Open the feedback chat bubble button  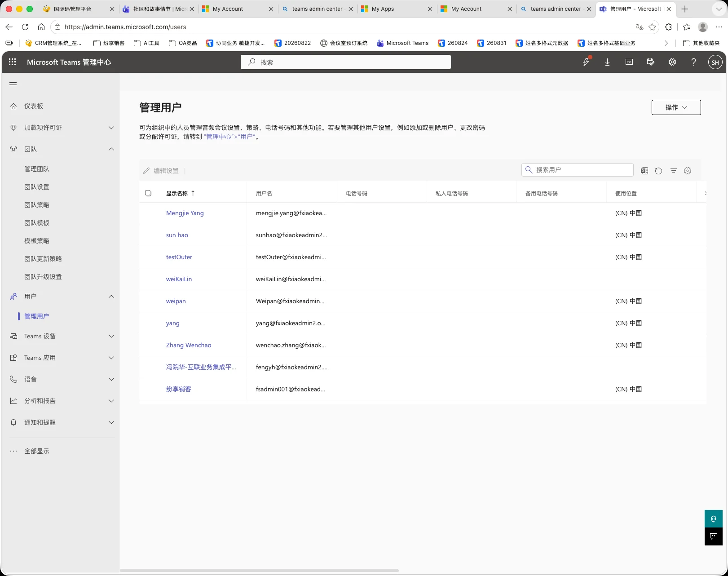pos(714,536)
